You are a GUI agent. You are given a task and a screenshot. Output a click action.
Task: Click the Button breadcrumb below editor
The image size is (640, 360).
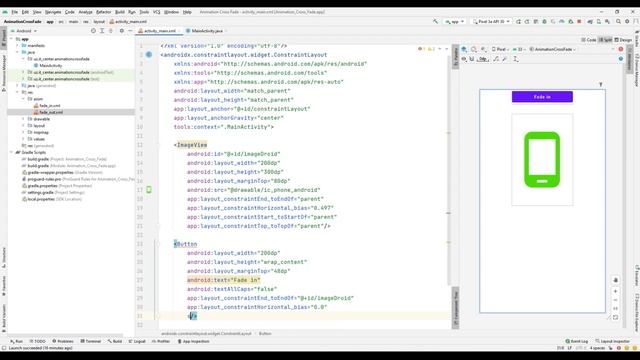tap(265, 333)
